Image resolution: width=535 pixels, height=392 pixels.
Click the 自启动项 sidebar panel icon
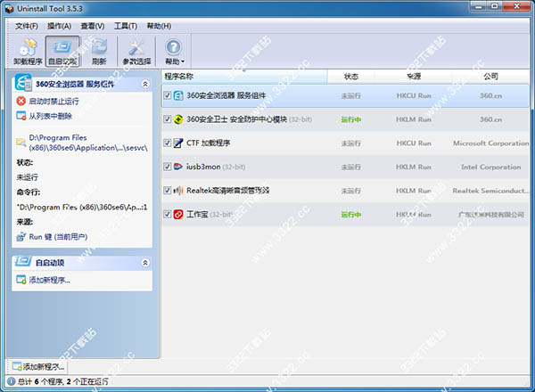point(23,261)
